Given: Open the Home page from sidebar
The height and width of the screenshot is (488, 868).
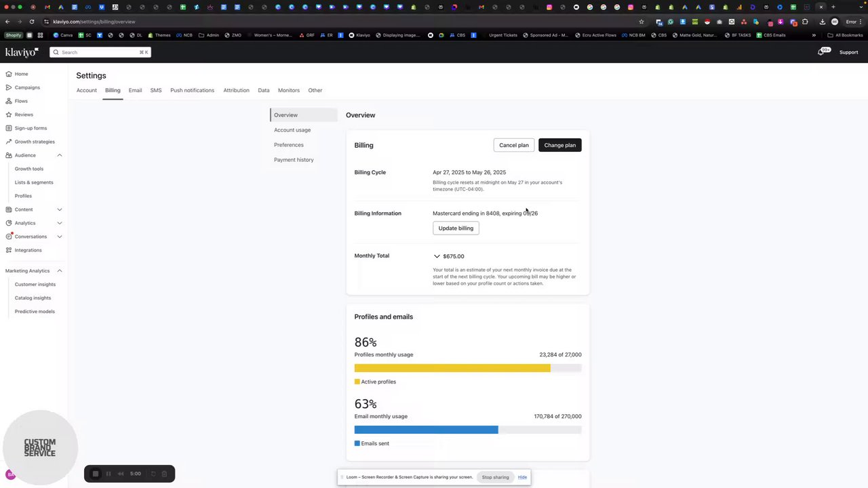Looking at the screenshot, I should pyautogui.click(x=21, y=74).
